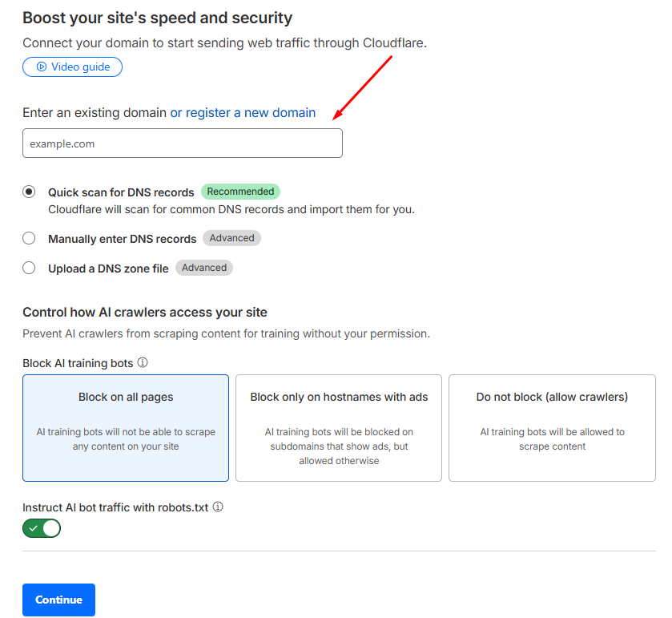672x618 pixels.
Task: Click the Advanced badge beside Manually enter DNS
Action: [231, 238]
